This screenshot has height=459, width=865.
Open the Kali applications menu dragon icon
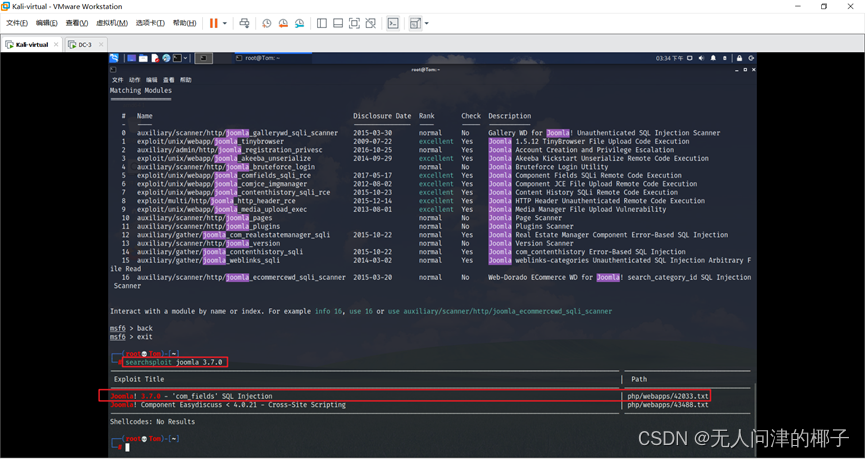point(114,58)
